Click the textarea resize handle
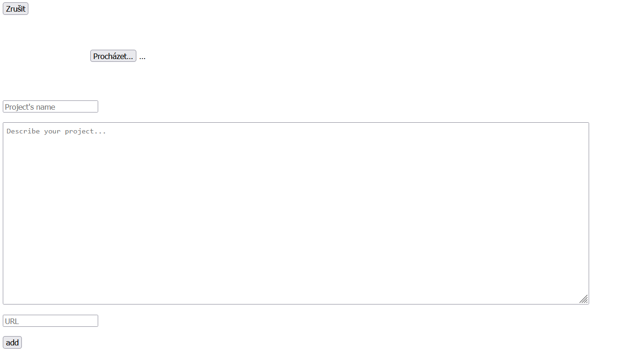 (584, 299)
